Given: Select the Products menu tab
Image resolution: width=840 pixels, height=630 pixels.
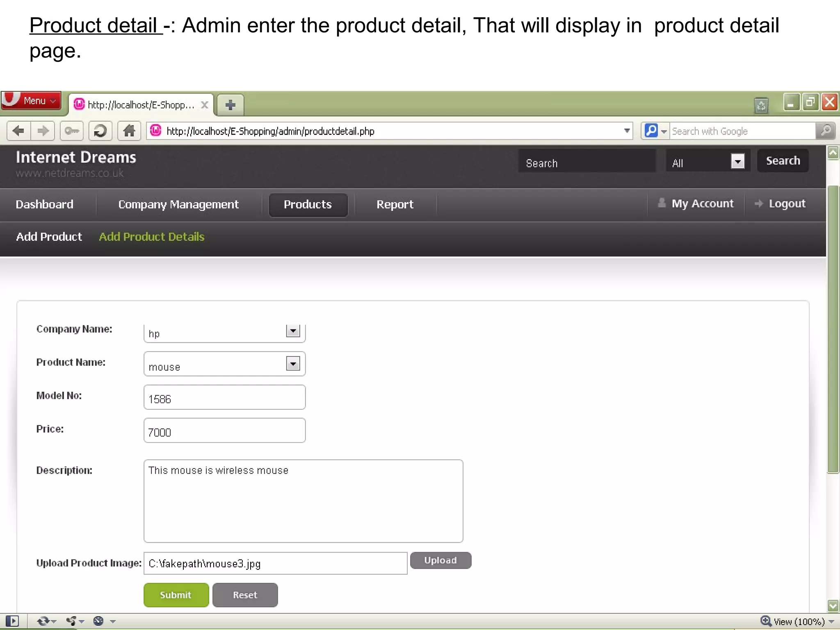Looking at the screenshot, I should [308, 205].
